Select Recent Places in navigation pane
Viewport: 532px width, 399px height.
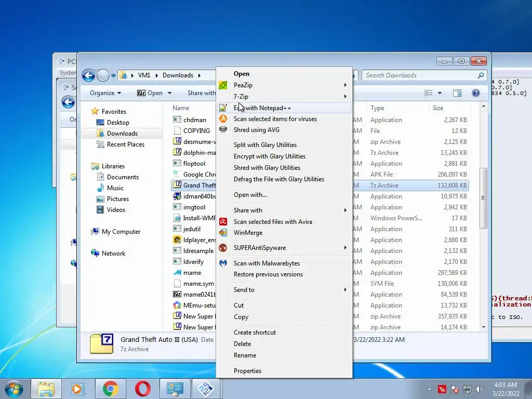point(126,144)
